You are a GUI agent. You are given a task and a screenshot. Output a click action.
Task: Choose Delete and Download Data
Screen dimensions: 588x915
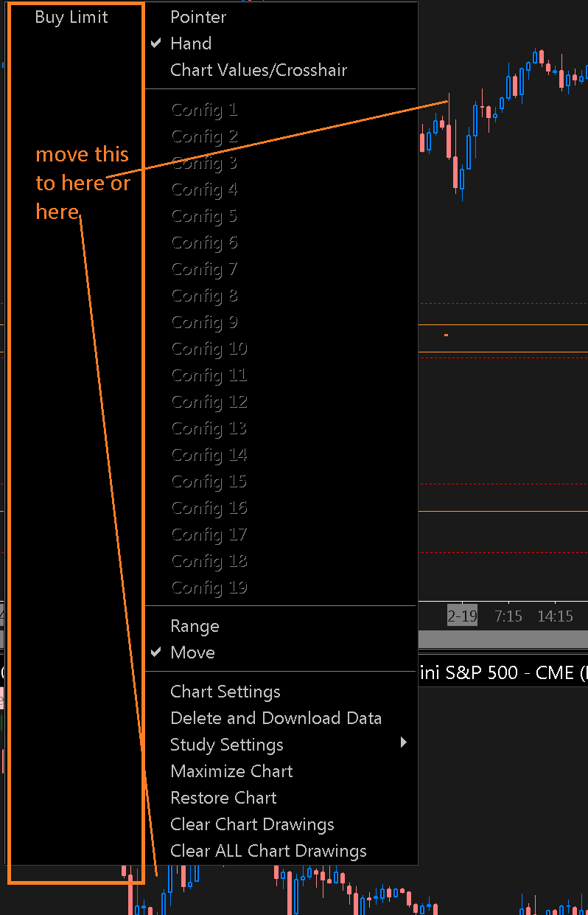[276, 718]
